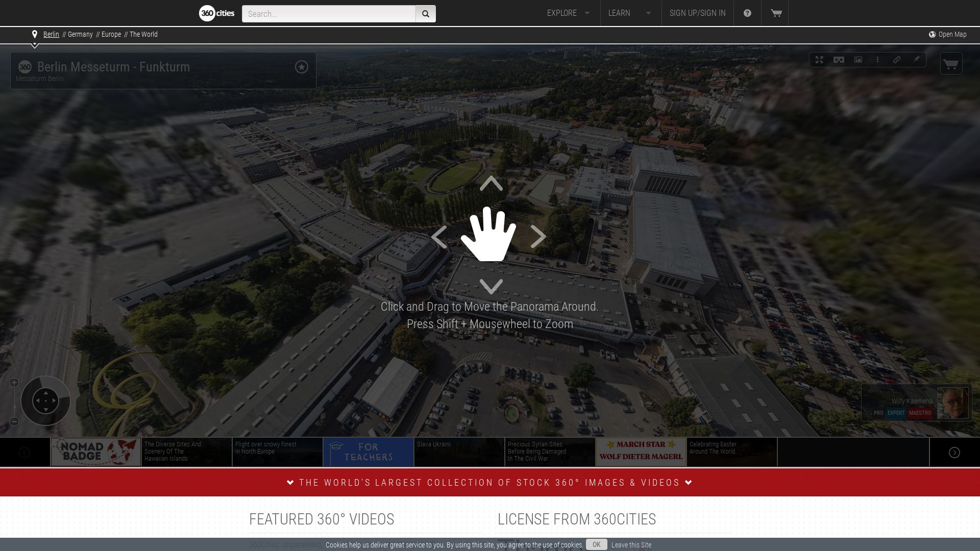The image size is (980, 551).
Task: Open Willy Kaemena photographer profile
Action: (x=912, y=401)
